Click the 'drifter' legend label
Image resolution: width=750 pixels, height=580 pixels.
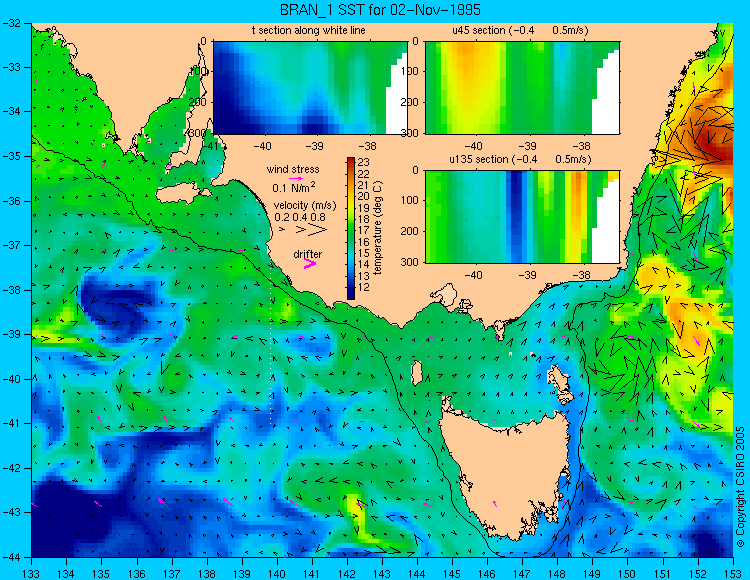308,254
